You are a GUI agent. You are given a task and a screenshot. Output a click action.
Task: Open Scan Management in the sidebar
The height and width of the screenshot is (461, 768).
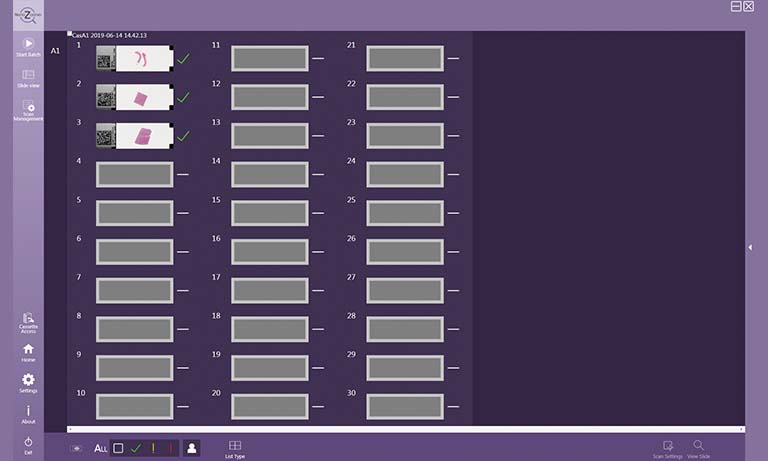click(x=28, y=108)
